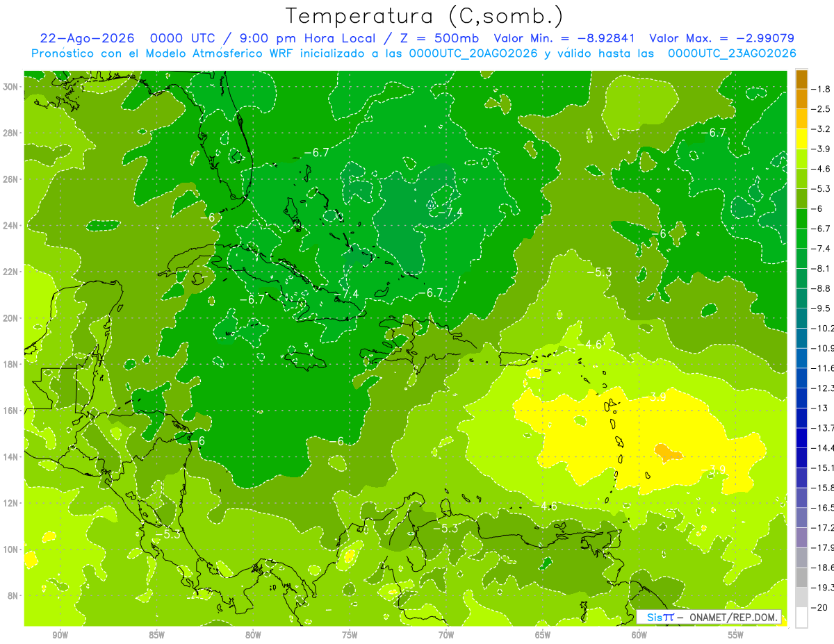Click the "Valor Min. = -8.92841" readout
This screenshot has width=834, height=644.
pos(565,38)
